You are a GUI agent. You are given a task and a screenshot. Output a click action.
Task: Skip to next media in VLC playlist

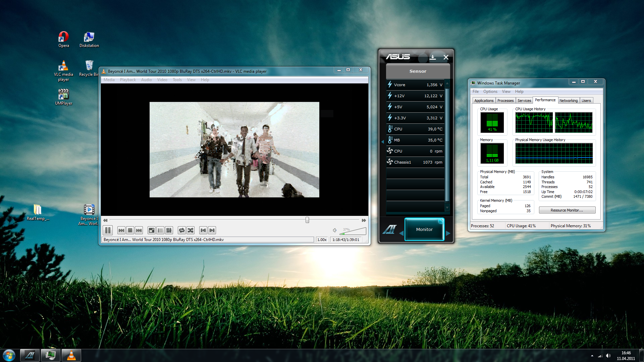coord(139,230)
